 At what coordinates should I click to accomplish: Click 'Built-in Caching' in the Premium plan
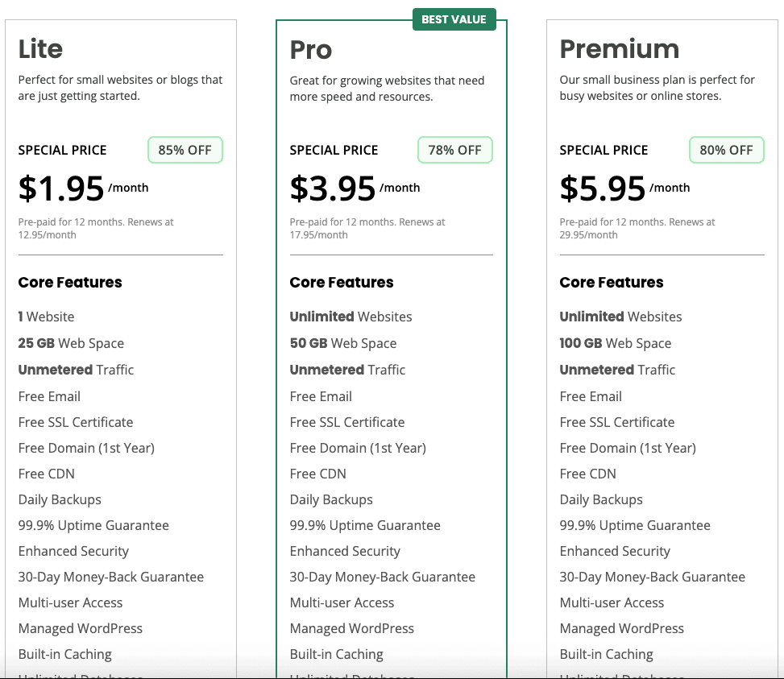607,655
